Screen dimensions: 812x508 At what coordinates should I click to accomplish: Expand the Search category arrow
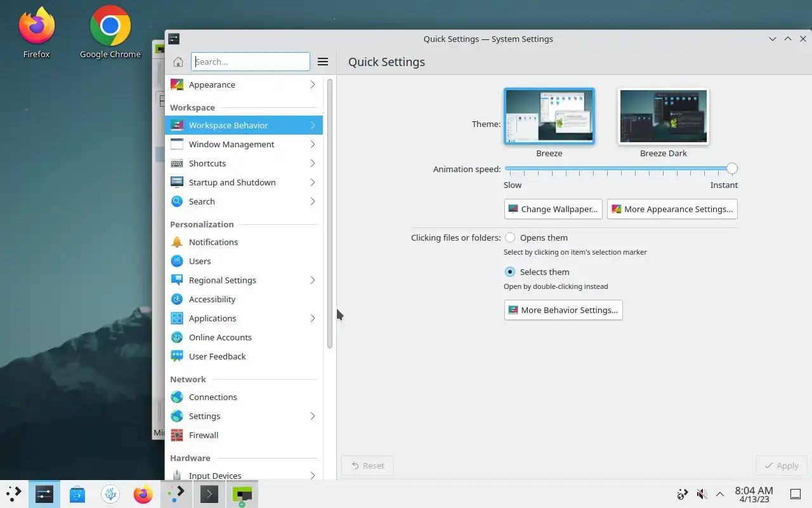coord(313,201)
